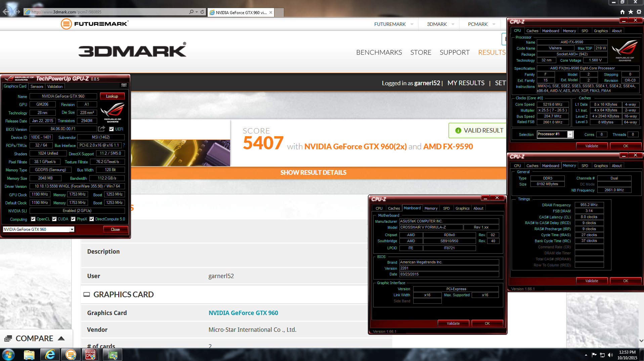Click the browser back arrow button
The width and height of the screenshot is (644, 361).
[x=6, y=12]
